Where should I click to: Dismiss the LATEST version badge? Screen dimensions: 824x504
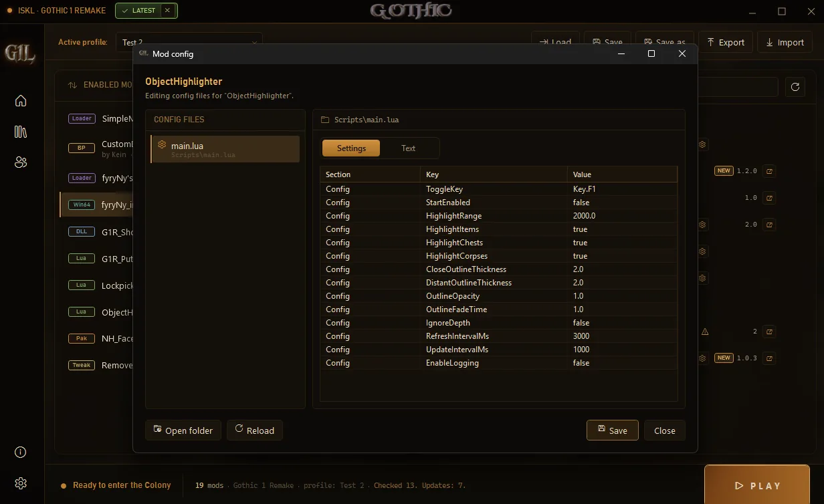pos(167,11)
